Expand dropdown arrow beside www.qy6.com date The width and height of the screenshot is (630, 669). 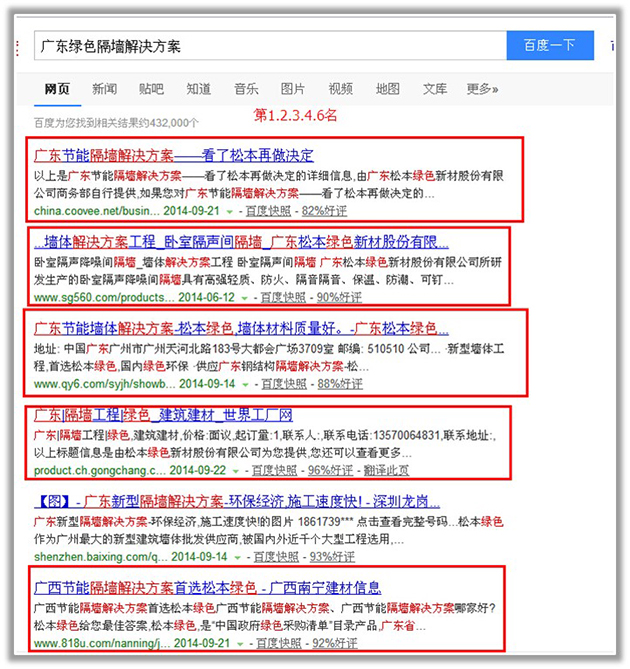(x=245, y=384)
